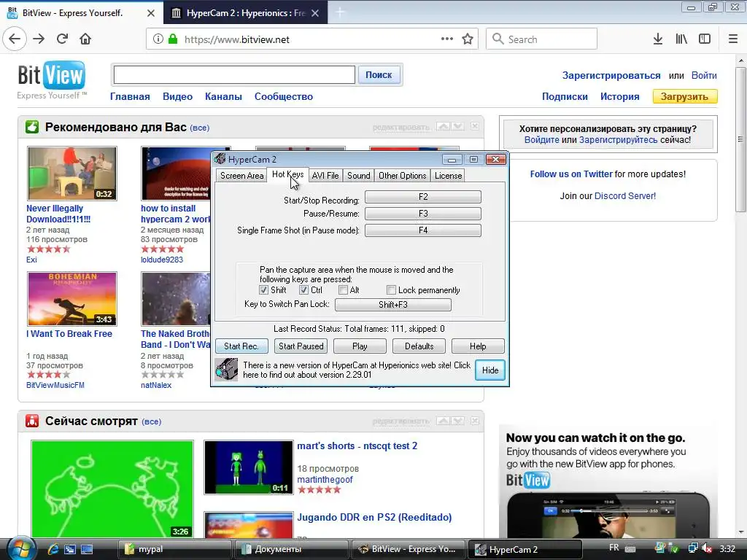
Task: Click the Discord Server link
Action: [625, 195]
